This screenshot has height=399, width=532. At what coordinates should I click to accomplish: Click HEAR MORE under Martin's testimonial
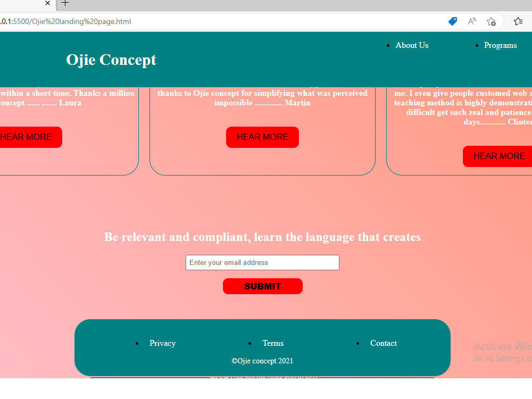click(x=263, y=137)
